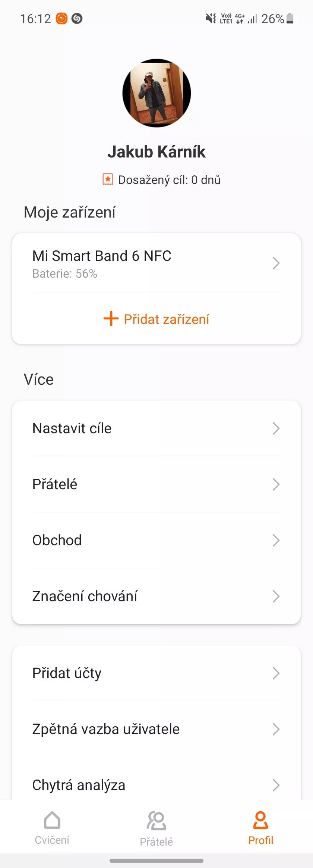Select Zpětná vazba uživatele entry
The width and height of the screenshot is (313, 868).
click(x=156, y=729)
